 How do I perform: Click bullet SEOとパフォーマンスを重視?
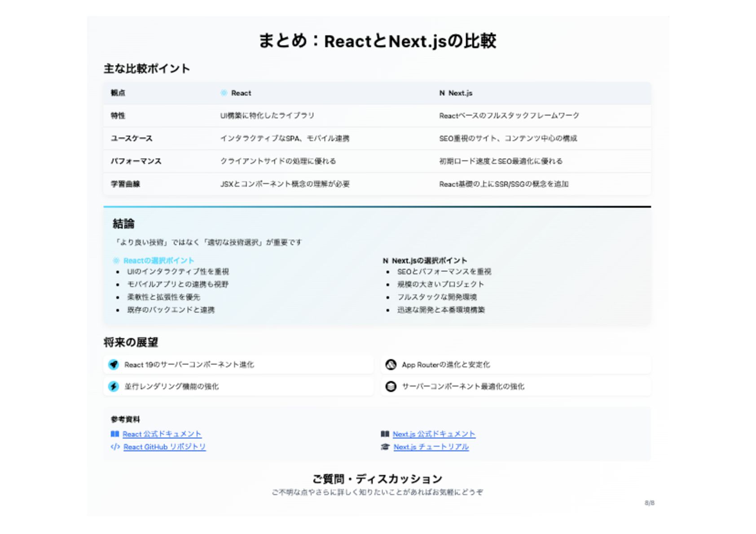[444, 271]
